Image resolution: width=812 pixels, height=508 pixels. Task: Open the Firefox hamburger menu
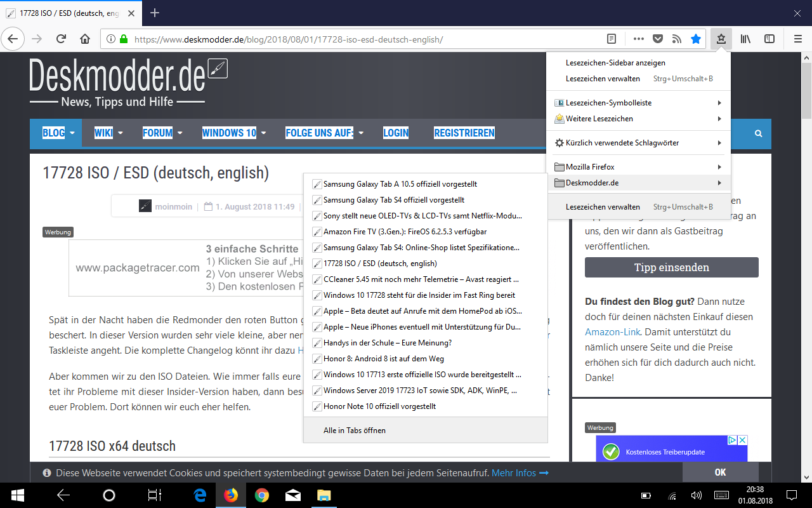click(798, 39)
